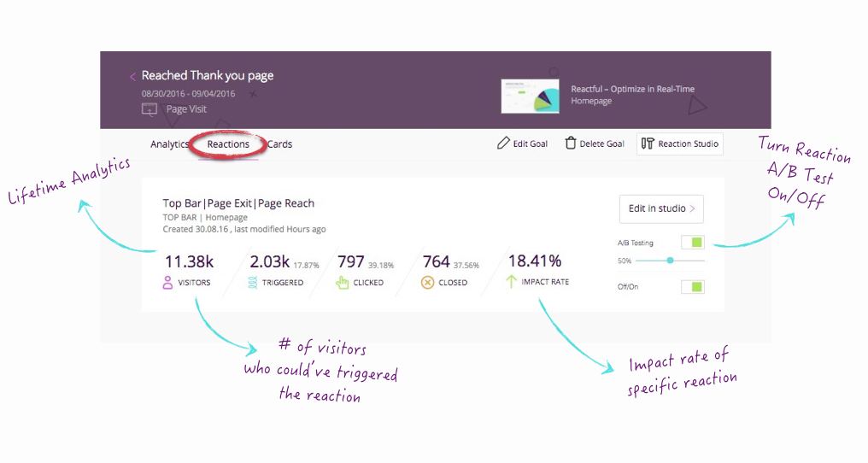Click the Visitors person icon
This screenshot has height=463, width=868.
coord(168,283)
